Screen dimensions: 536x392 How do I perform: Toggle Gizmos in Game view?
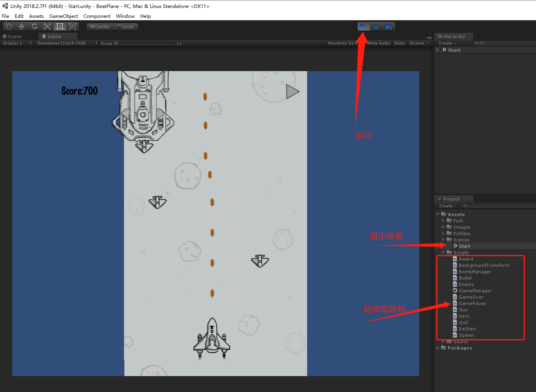point(417,43)
